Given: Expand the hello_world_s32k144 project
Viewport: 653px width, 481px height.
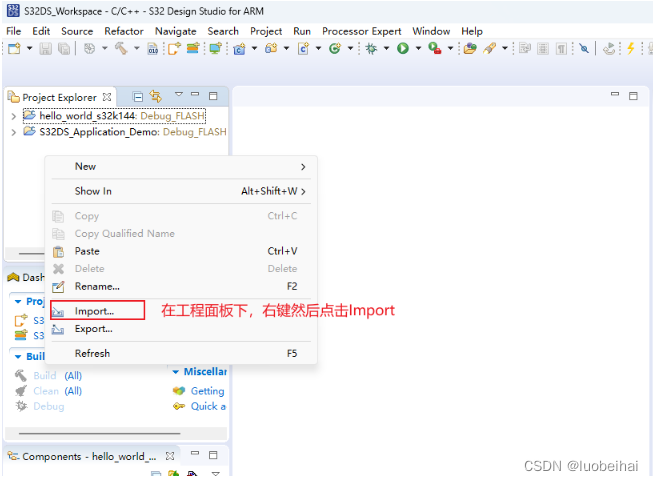Looking at the screenshot, I should point(14,116).
